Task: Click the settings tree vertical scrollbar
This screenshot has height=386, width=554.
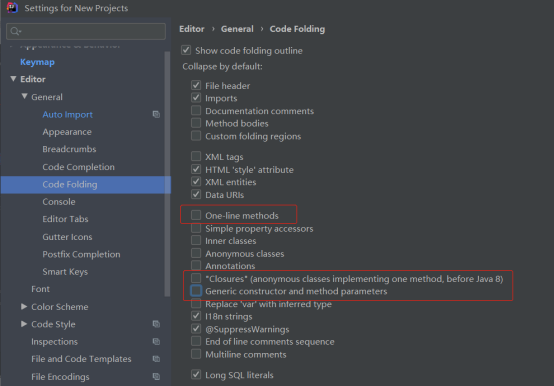Action: [x=167, y=173]
